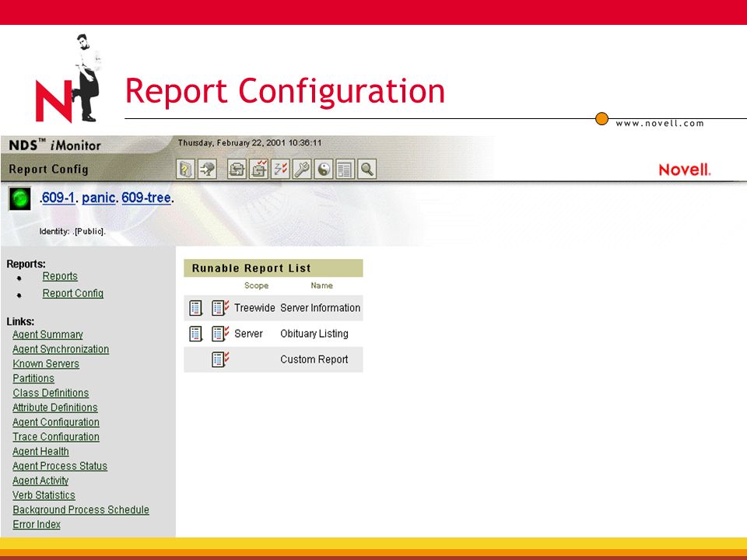Open Trace Configuration sidebar link
Image resolution: width=747 pixels, height=560 pixels.
point(56,436)
